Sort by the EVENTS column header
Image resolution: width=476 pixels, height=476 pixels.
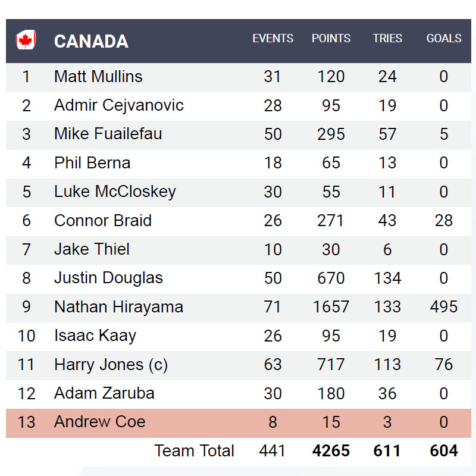pos(273,38)
